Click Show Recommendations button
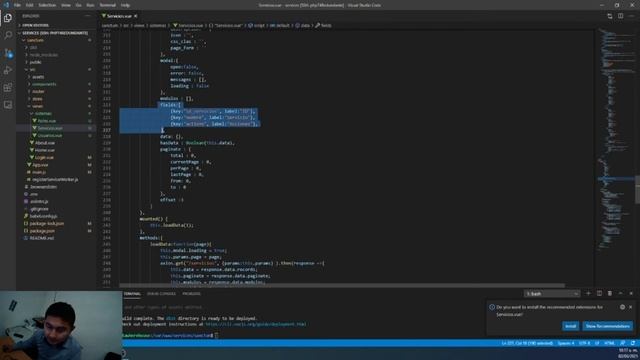 coord(607,326)
